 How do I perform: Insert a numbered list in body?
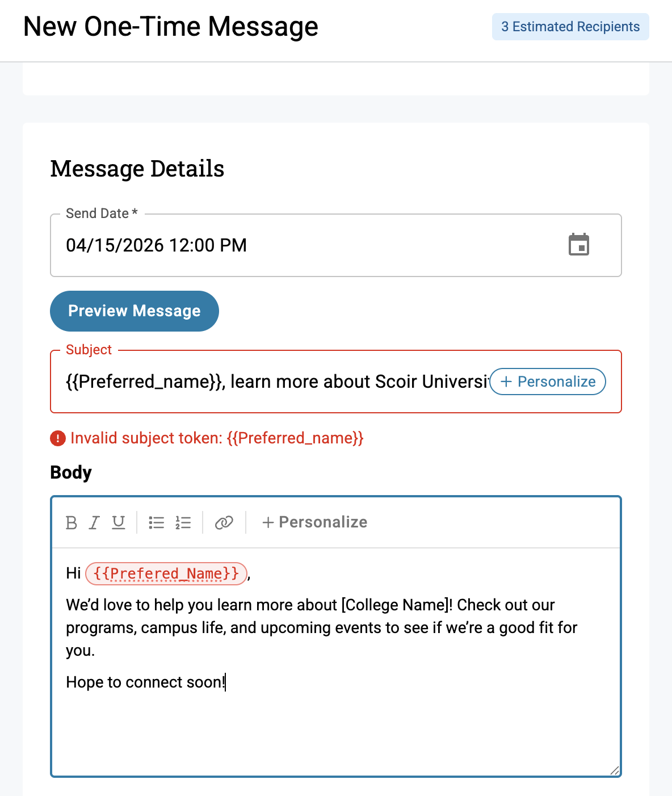pos(183,522)
